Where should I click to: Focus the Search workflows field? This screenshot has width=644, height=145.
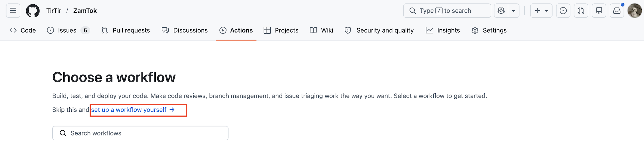(x=140, y=133)
